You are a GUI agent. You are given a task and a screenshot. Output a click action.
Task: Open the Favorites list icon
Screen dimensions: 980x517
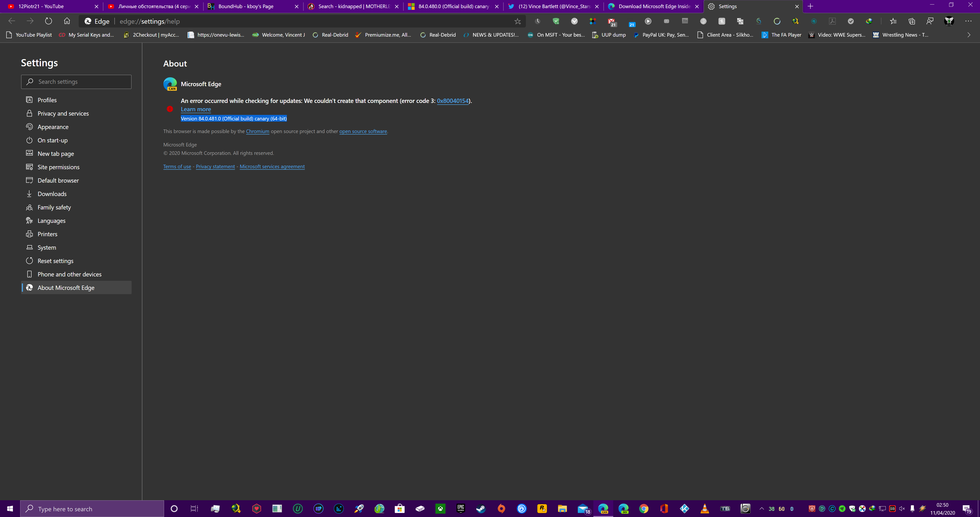(x=893, y=21)
